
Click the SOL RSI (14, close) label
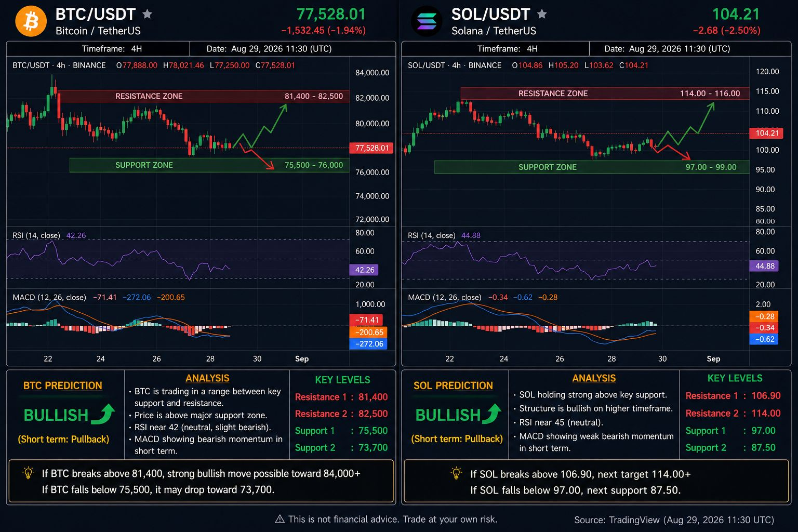(432, 235)
